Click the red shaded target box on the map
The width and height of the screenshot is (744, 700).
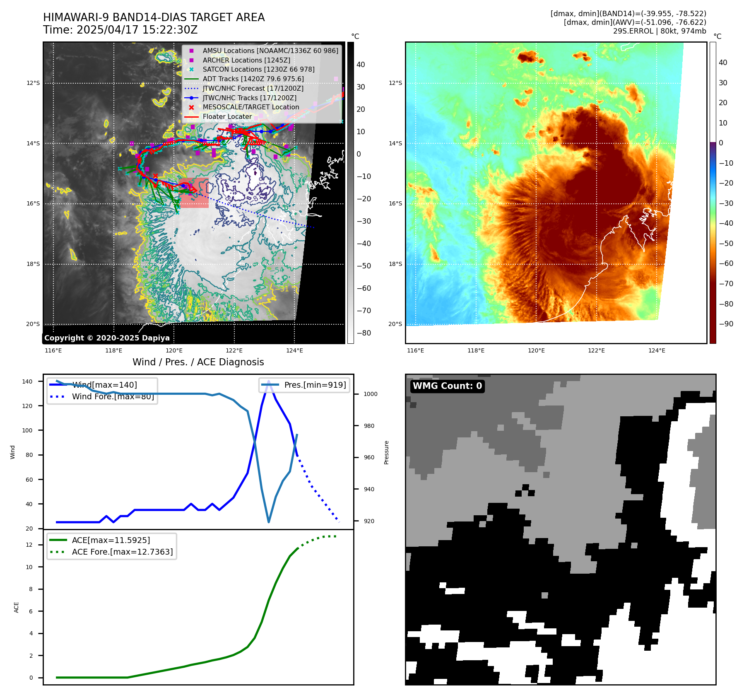click(194, 193)
